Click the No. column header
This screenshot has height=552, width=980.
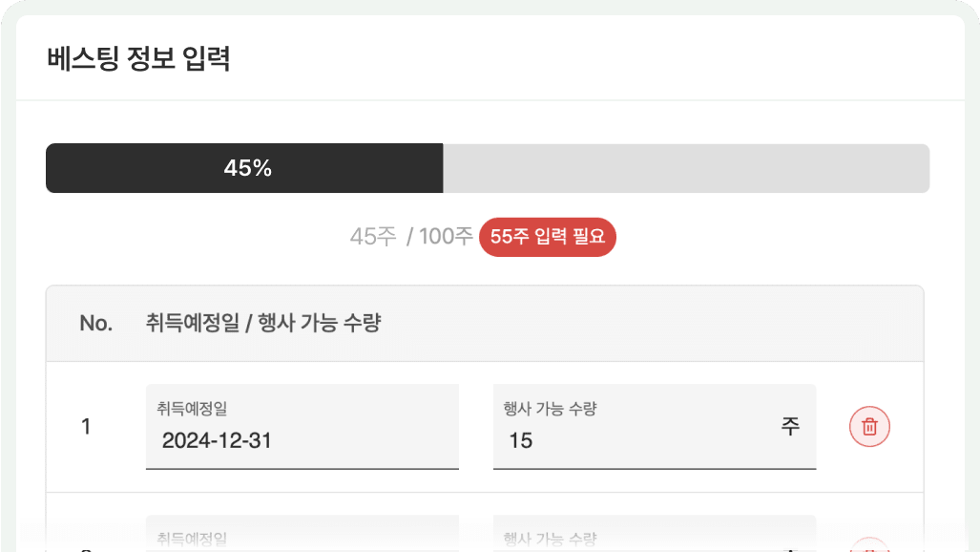(95, 324)
